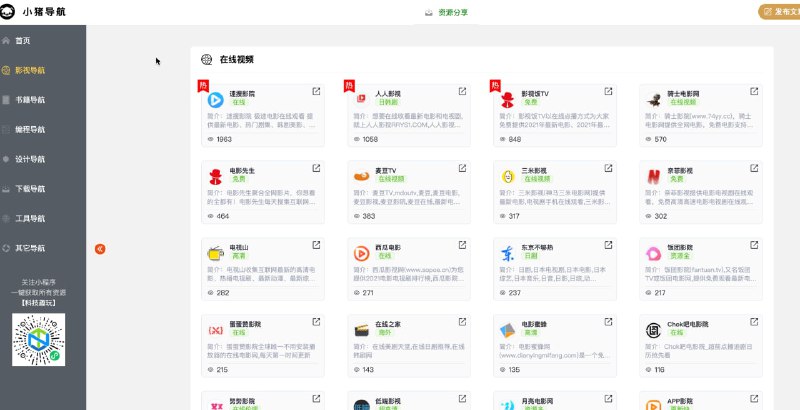The width and height of the screenshot is (800, 410).
Task: Open the 影视饭TV title link
Action: pyautogui.click(x=535, y=94)
